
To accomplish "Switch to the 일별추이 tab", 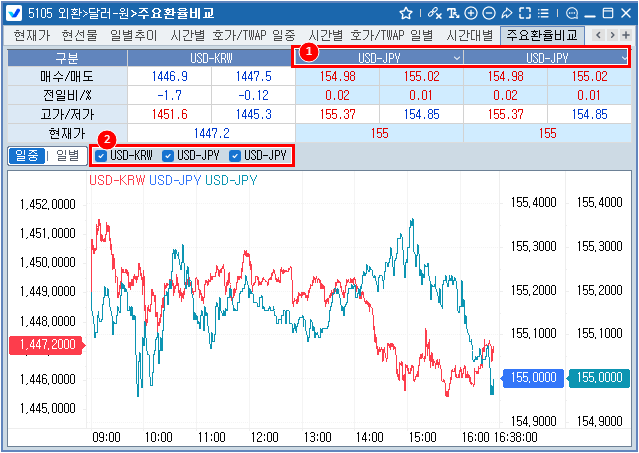I will tap(133, 35).
